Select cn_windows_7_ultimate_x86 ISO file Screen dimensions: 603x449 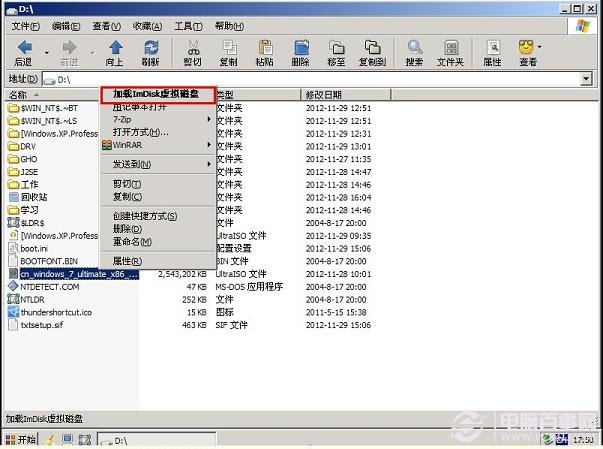click(x=73, y=274)
